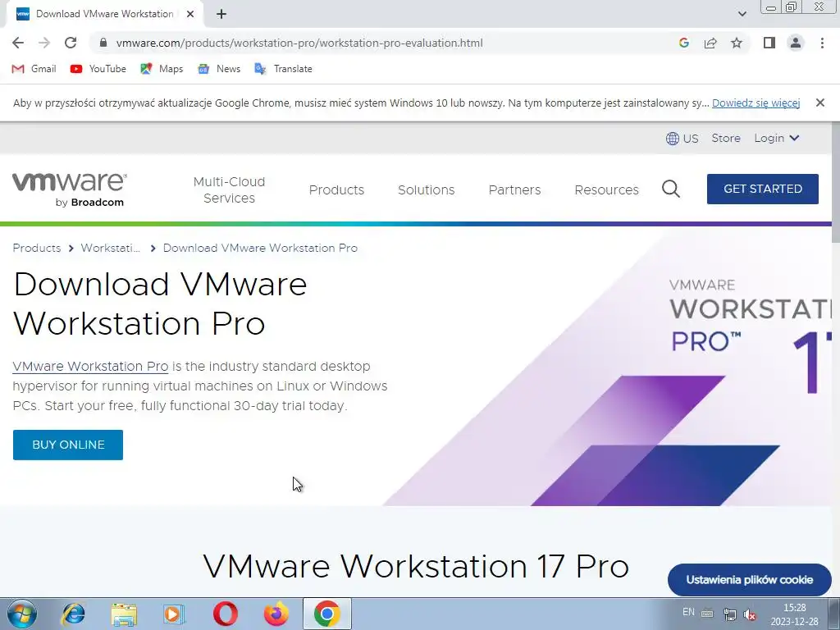Open Translate bookmark
Image resolution: width=840 pixels, height=630 pixels.
pyautogui.click(x=283, y=69)
